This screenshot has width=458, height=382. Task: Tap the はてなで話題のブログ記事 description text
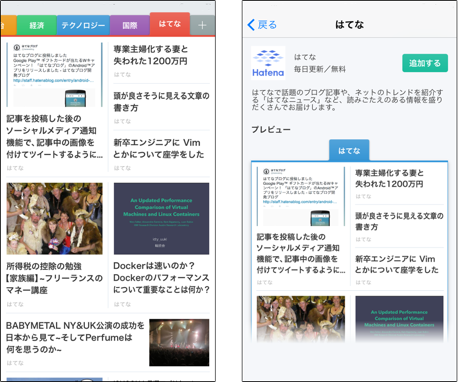tap(347, 100)
